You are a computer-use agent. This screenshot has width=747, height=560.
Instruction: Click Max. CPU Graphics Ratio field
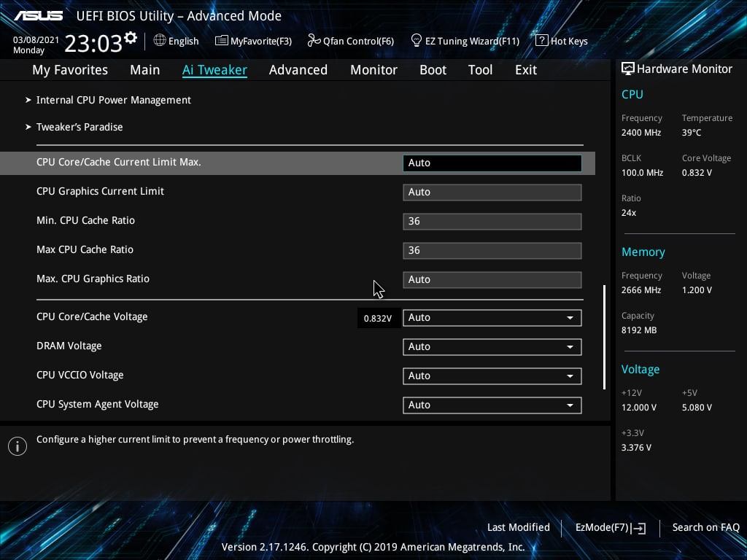pyautogui.click(x=492, y=279)
